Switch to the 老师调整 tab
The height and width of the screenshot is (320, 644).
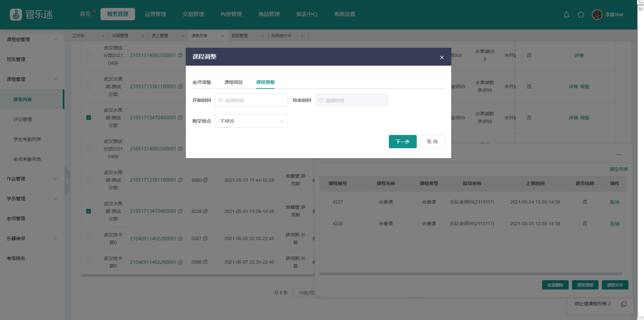point(202,82)
